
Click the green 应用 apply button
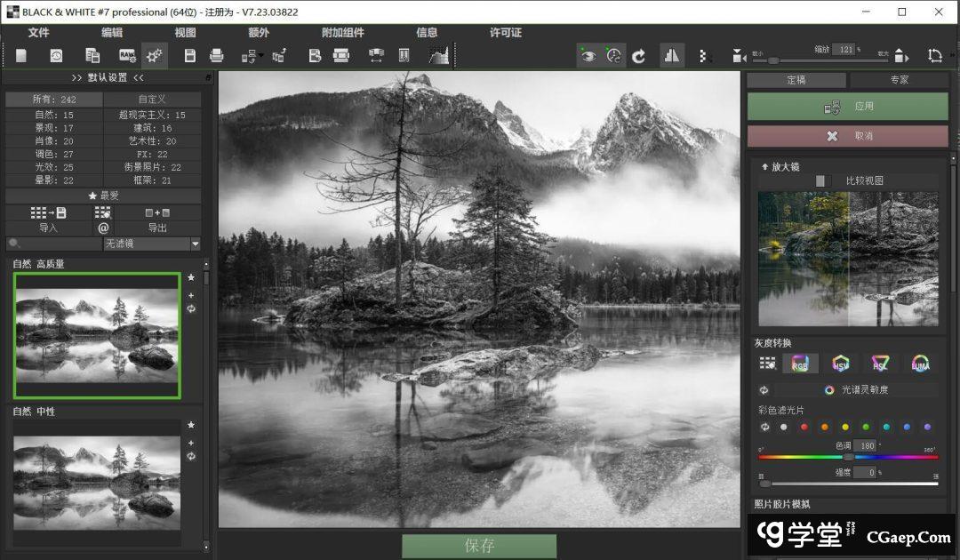(847, 107)
